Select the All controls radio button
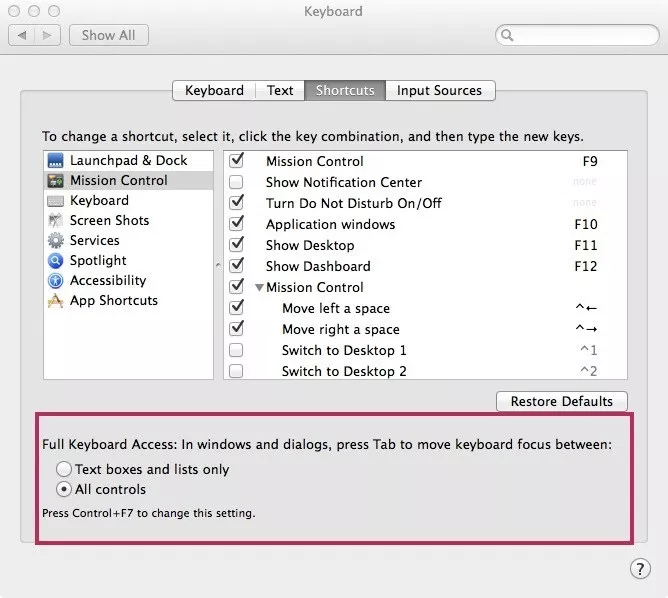The height and width of the screenshot is (598, 668). click(64, 489)
